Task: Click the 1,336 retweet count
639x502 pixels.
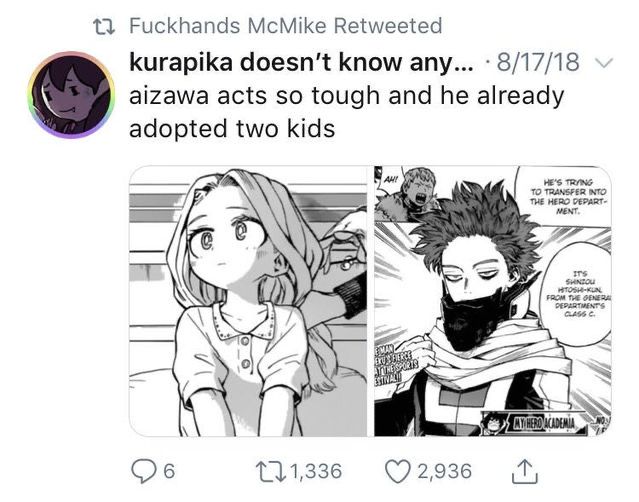Action: pyautogui.click(x=316, y=471)
